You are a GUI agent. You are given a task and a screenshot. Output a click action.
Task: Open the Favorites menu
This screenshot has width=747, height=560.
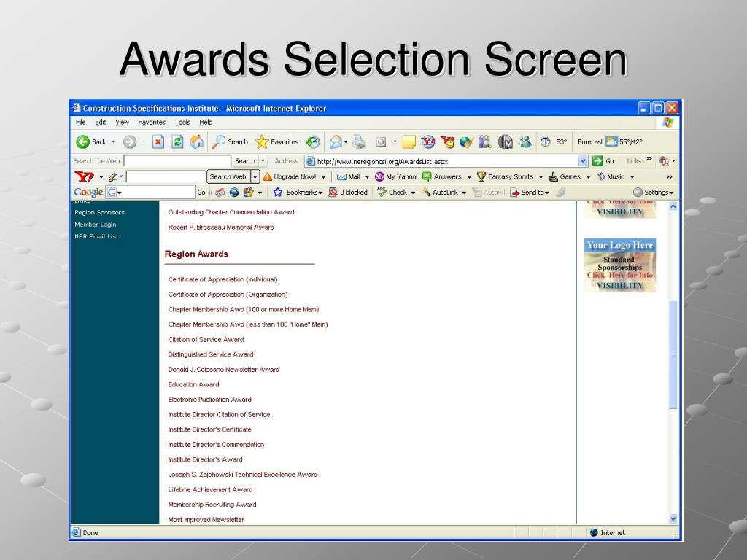(x=152, y=122)
